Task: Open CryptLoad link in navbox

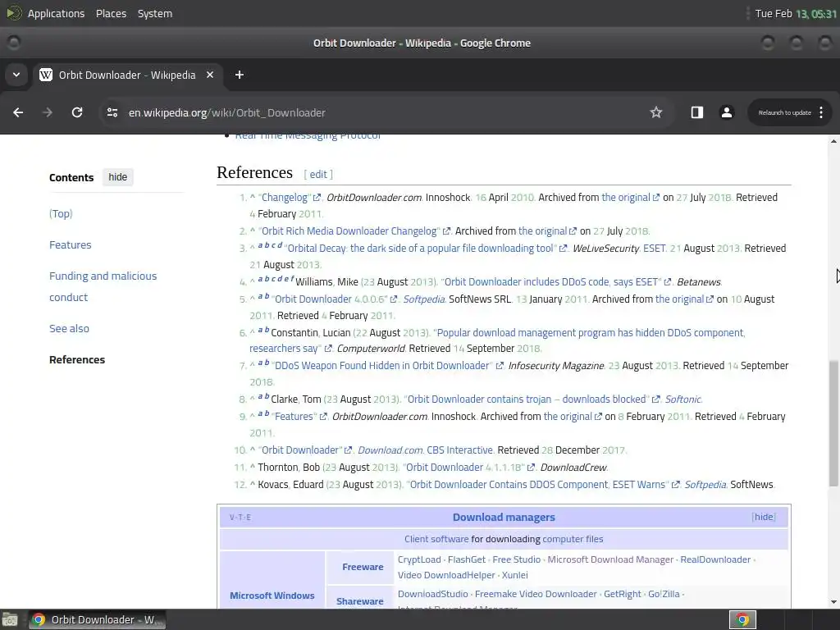Action: click(x=419, y=559)
